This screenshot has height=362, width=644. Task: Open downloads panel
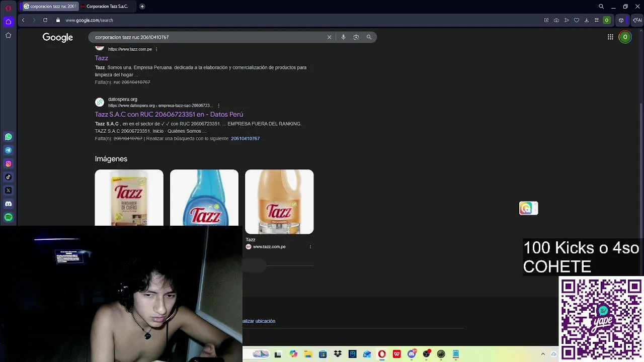(587, 20)
